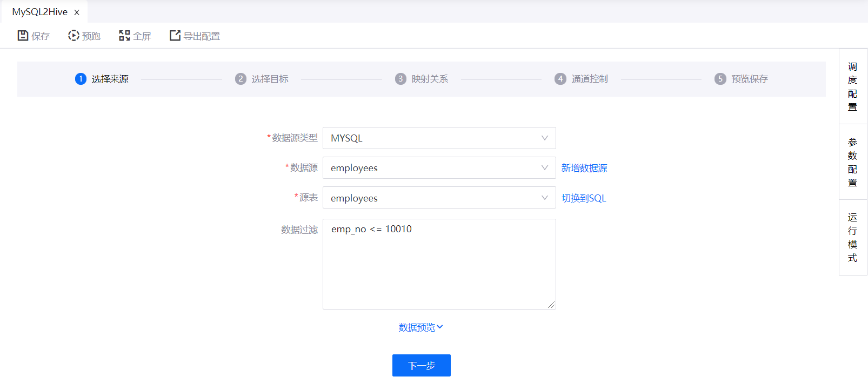Viewport: 868px width, 390px height.
Task: Click step 2 circle 选择目标
Action: (241, 79)
